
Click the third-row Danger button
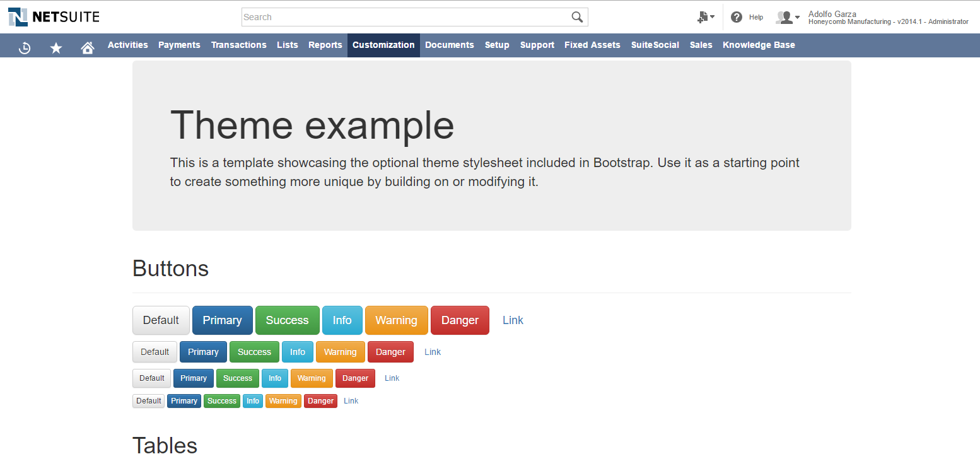pos(355,378)
